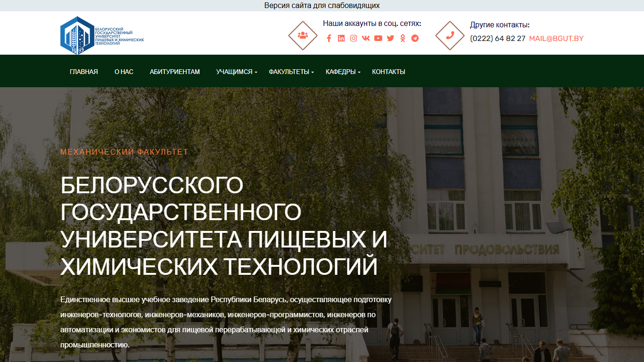
Task: Open the Odnoklassniki account icon
Action: click(403, 39)
